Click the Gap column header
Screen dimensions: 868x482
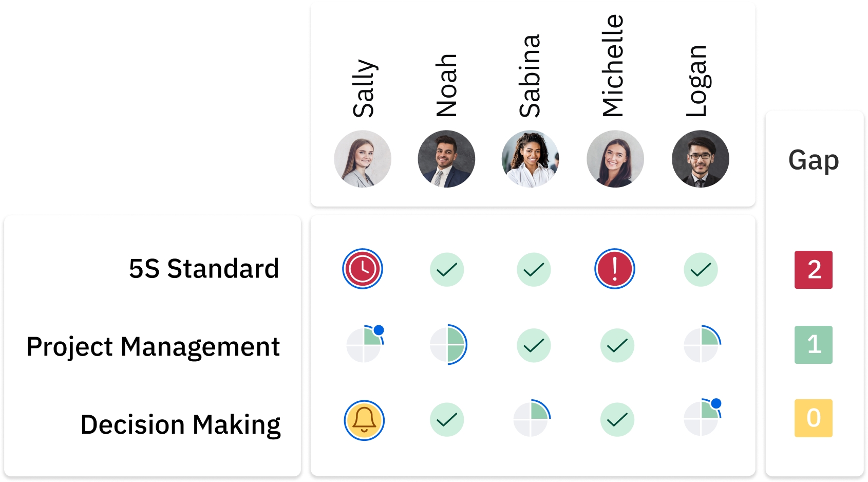coord(814,160)
